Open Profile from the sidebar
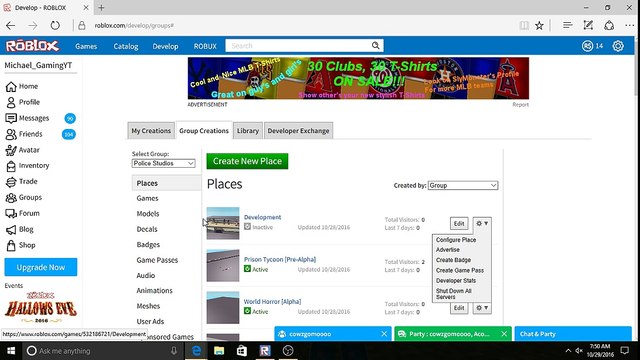The width and height of the screenshot is (640, 360). pos(23,102)
